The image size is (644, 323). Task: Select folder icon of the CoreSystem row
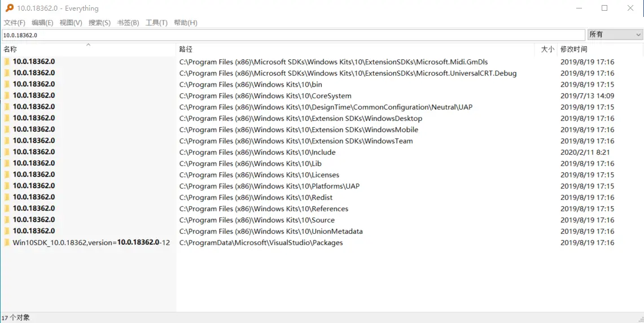(x=7, y=96)
